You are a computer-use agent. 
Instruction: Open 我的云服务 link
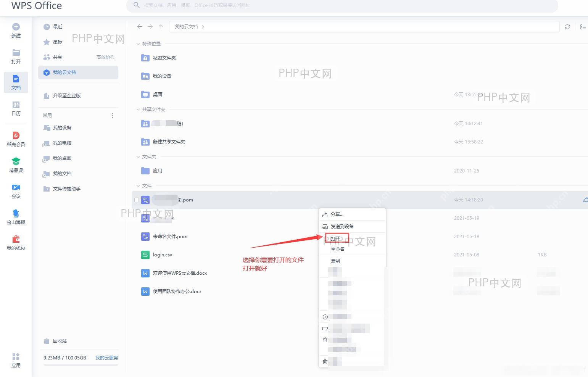click(107, 358)
